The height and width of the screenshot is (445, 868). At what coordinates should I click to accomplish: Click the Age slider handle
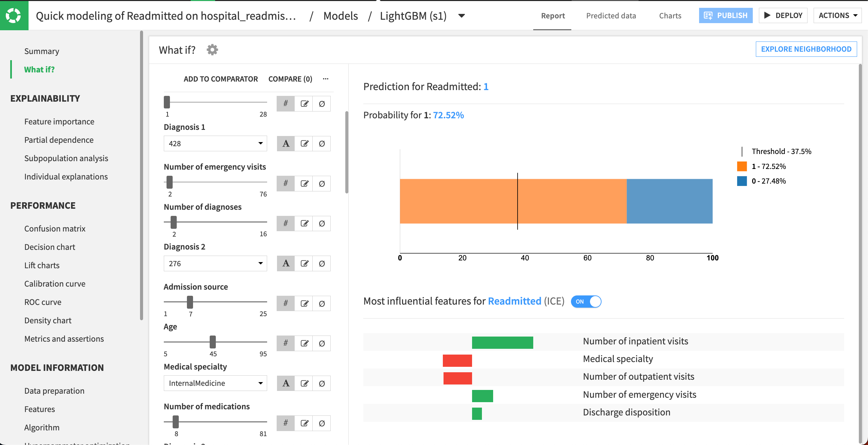point(213,342)
